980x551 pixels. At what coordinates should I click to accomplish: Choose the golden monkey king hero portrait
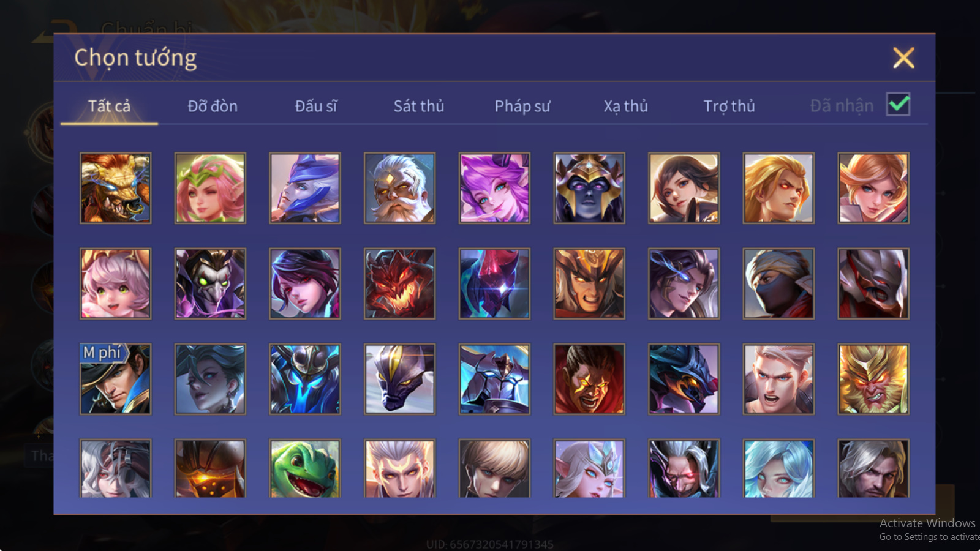(x=873, y=379)
